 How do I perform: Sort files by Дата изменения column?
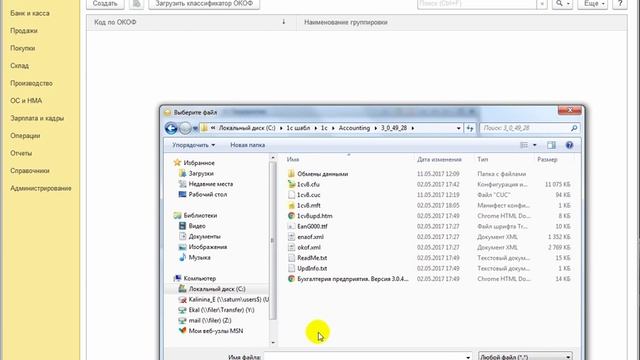(x=439, y=160)
